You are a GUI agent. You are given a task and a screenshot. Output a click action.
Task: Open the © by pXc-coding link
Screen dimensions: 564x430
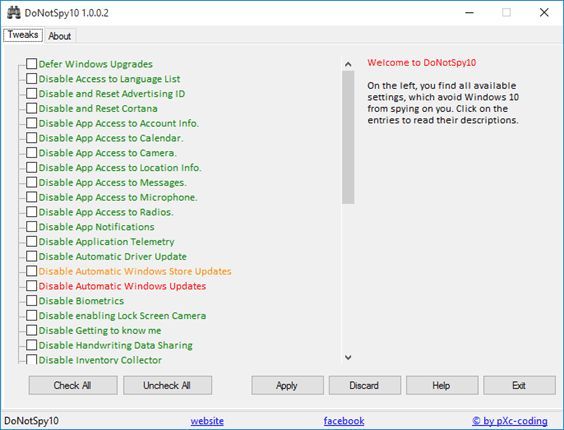(x=510, y=421)
